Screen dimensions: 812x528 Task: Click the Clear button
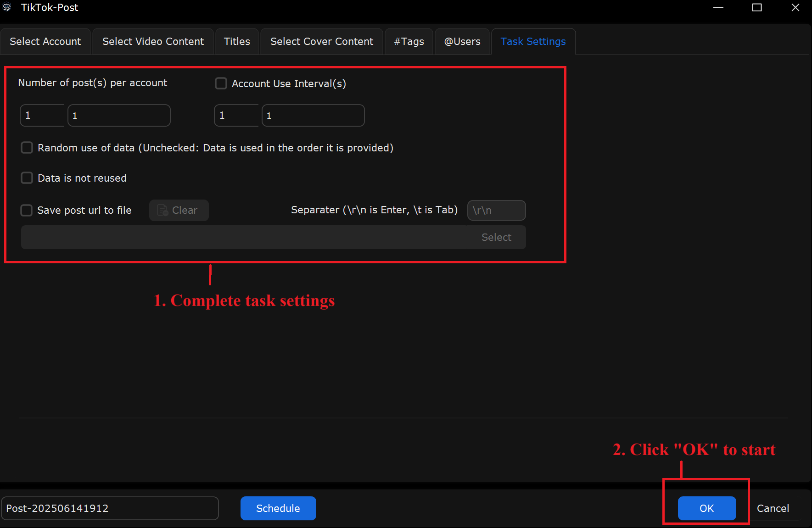(x=179, y=210)
